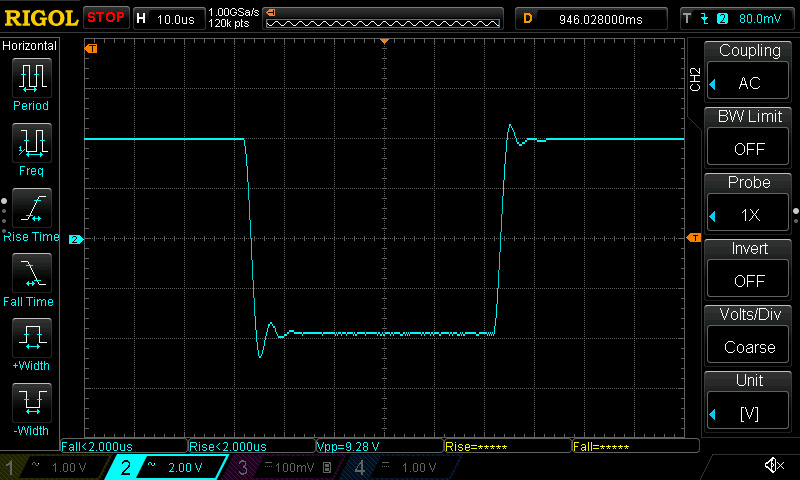Click the 1.00GSa/s sample rate readout

[233, 12]
